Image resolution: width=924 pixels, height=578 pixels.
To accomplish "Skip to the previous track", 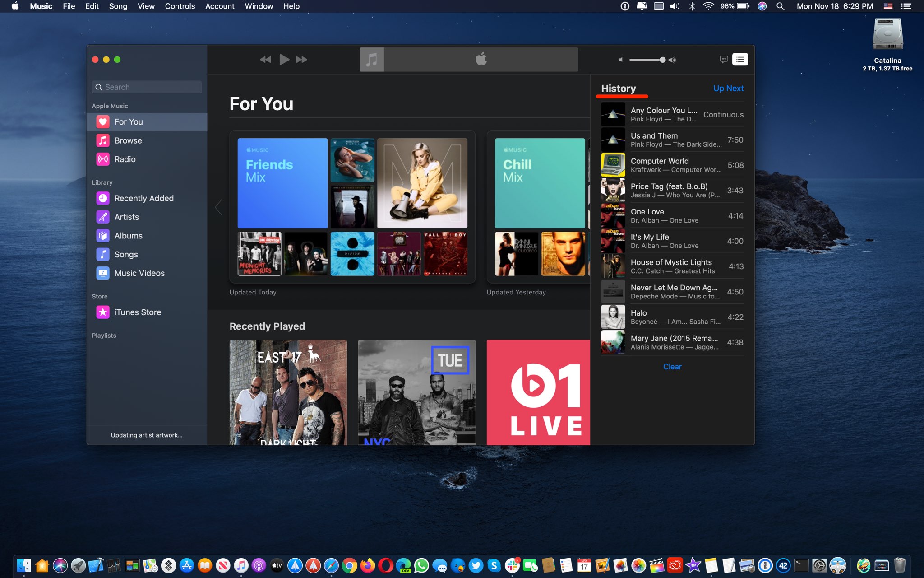I will pyautogui.click(x=265, y=60).
